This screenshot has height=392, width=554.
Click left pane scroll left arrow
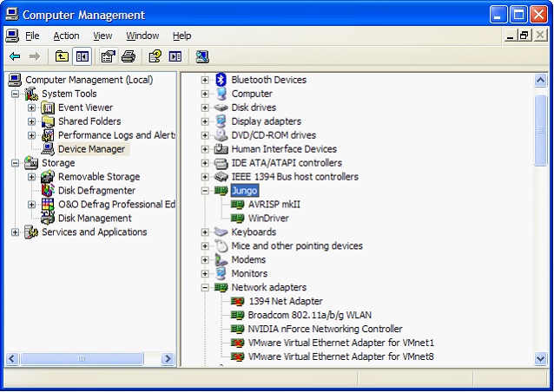(12, 359)
